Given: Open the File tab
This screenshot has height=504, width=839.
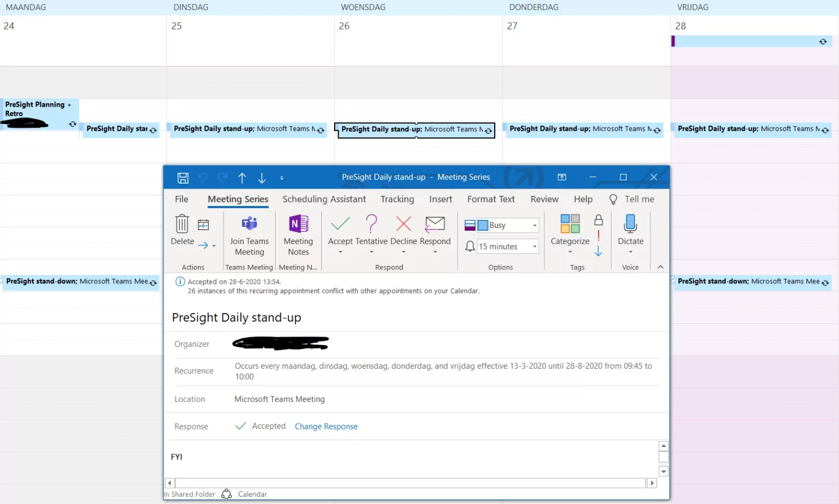Looking at the screenshot, I should point(181,199).
